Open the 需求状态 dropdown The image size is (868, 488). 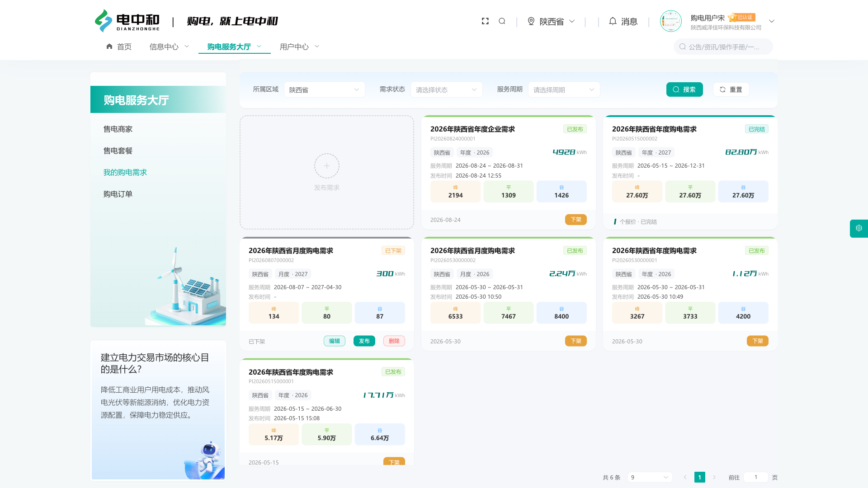pos(447,89)
